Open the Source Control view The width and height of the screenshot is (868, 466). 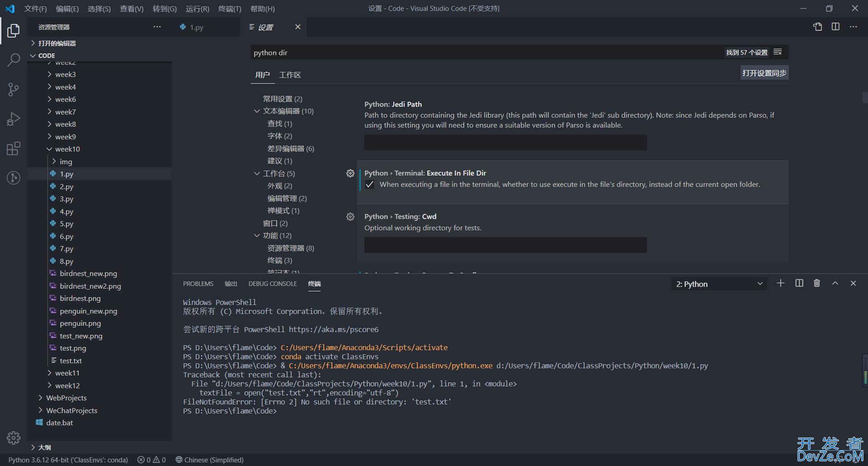(14, 89)
